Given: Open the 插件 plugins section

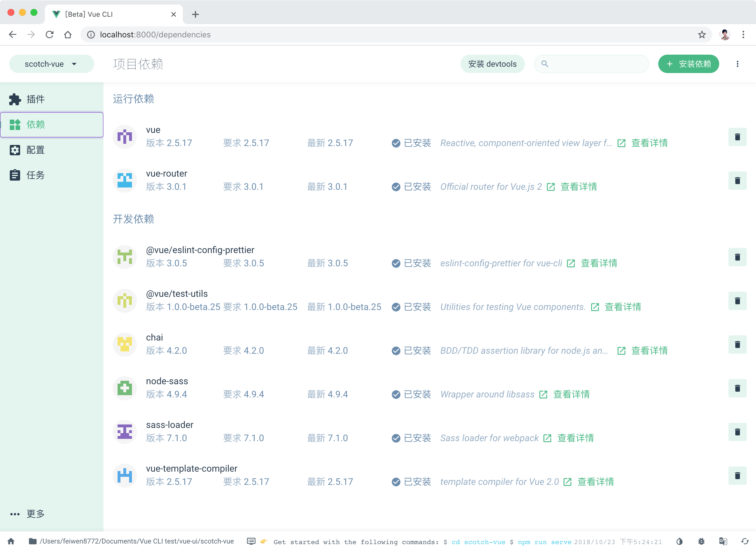Looking at the screenshot, I should pyautogui.click(x=52, y=99).
